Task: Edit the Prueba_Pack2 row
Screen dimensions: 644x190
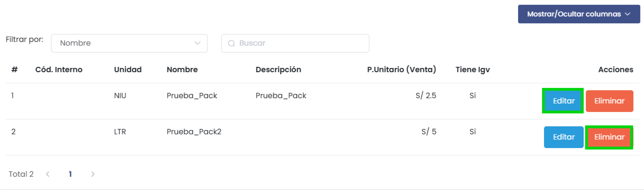Action: 563,137
